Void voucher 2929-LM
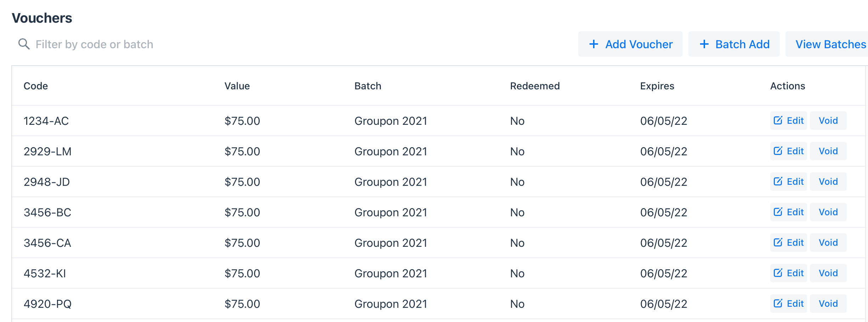Viewport: 868px width, 322px height. point(828,151)
